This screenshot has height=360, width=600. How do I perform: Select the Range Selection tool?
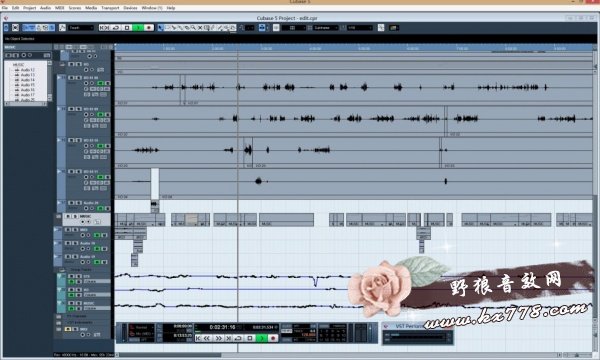(x=167, y=28)
